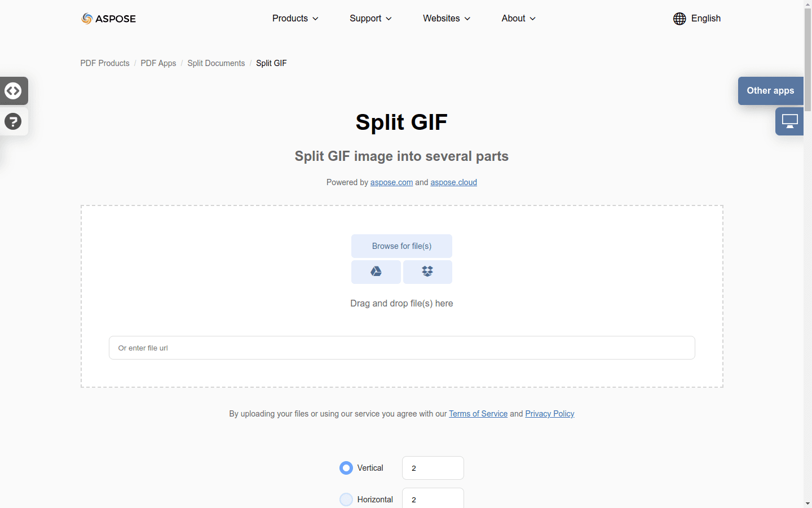Click the Aspose logo
The image size is (812, 508).
pyautogui.click(x=108, y=18)
